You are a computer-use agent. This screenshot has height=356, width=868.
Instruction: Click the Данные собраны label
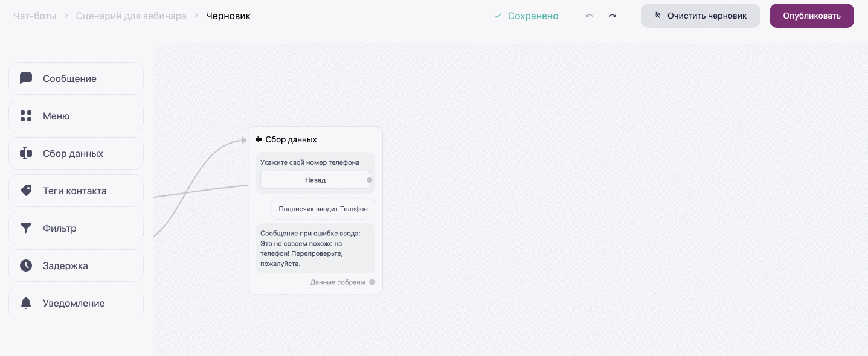point(338,282)
